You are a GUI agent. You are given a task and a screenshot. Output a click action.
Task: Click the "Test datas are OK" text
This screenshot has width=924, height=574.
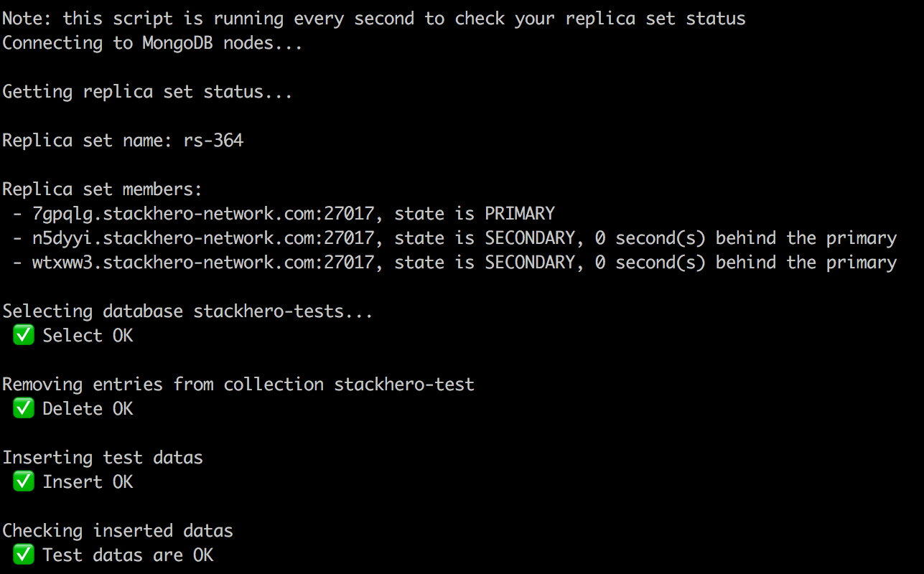pos(128,555)
